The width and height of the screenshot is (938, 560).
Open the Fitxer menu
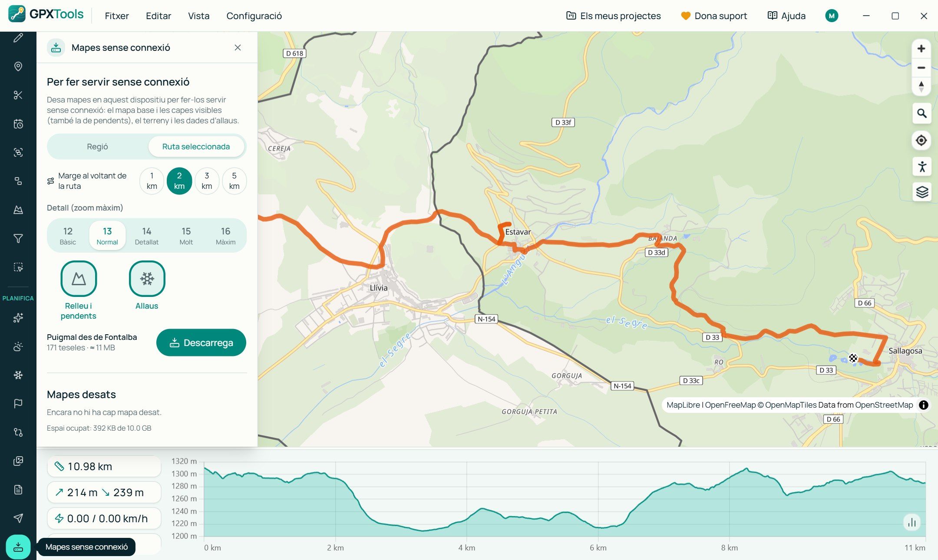tap(117, 16)
